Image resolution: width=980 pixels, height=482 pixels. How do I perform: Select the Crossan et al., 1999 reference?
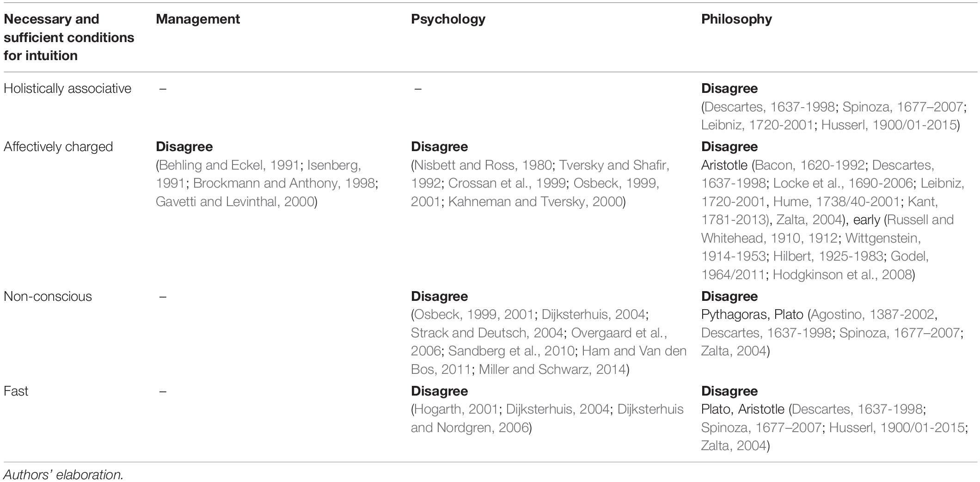507,183
